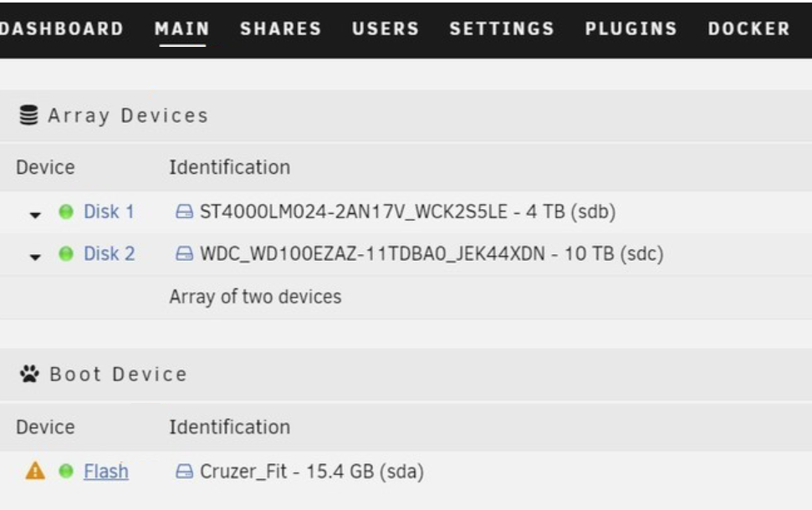Click Disk 2 green status indicator
Viewport: 812px width, 510px height.
point(66,254)
